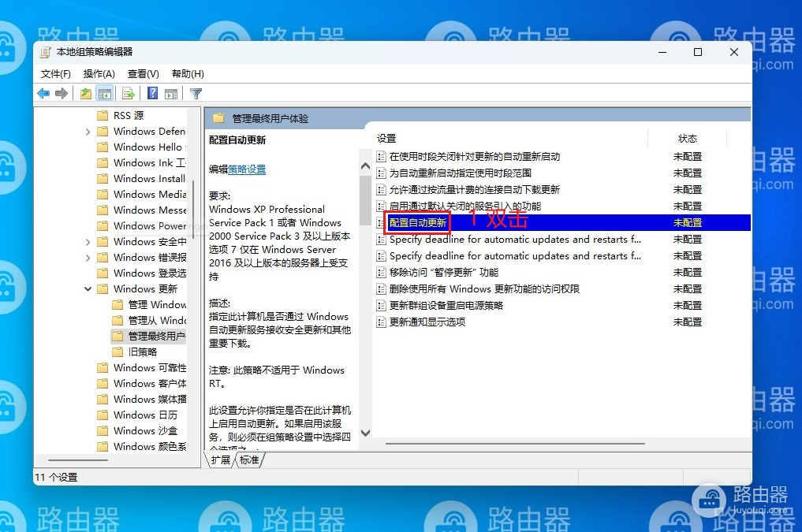
Task: Toggle the action pane toolbar icon
Action: (171, 94)
